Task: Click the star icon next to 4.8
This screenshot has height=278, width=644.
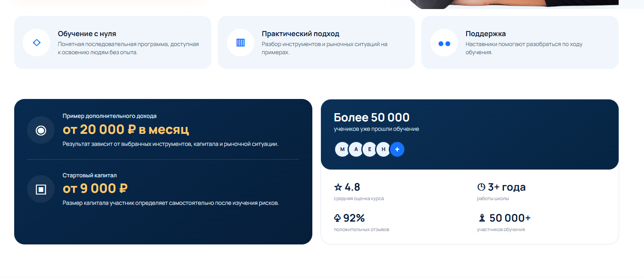Action: 338,187
